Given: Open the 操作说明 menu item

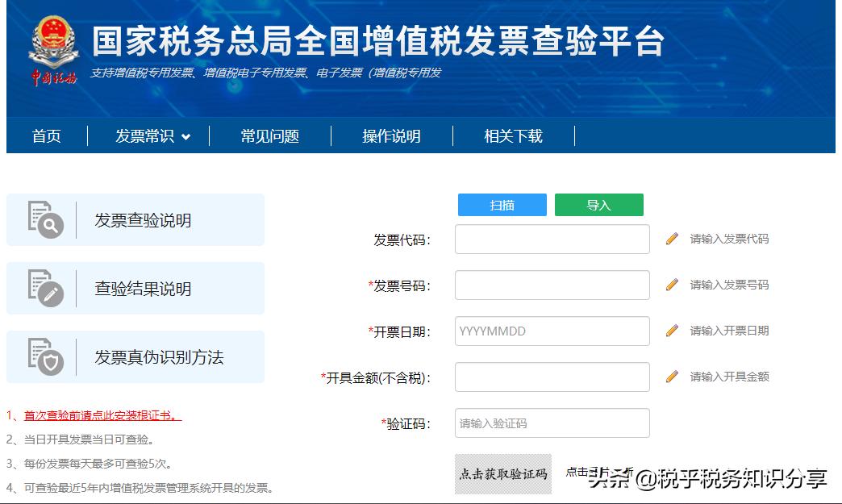Looking at the screenshot, I should pos(393,136).
